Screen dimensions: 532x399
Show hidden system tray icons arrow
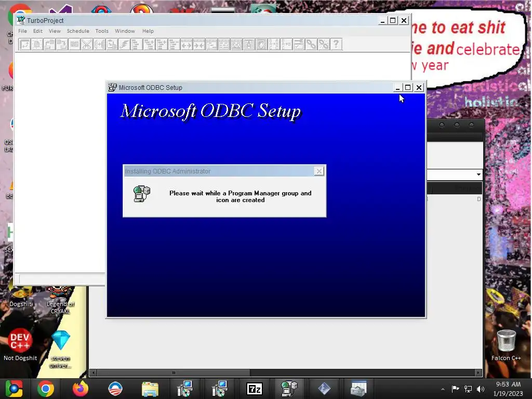click(x=443, y=389)
